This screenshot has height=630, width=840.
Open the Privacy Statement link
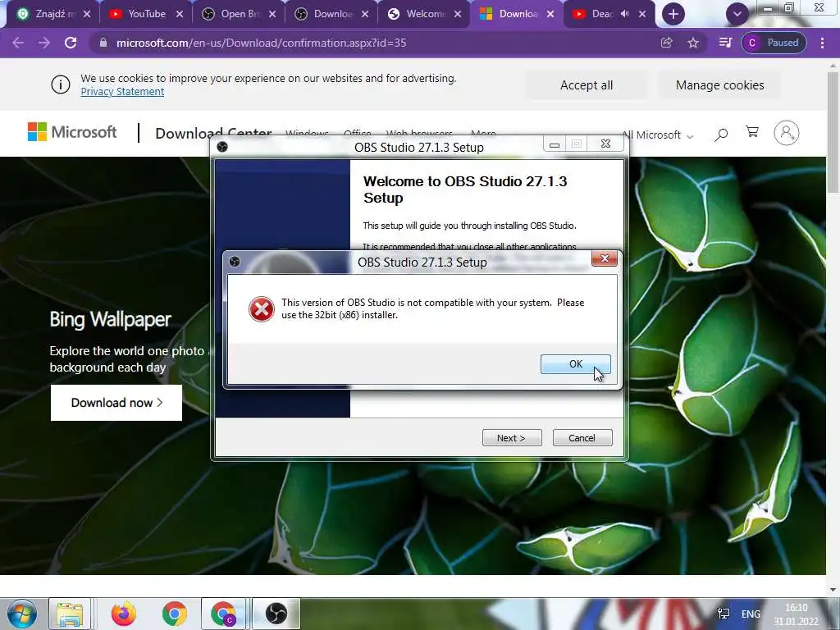[122, 92]
